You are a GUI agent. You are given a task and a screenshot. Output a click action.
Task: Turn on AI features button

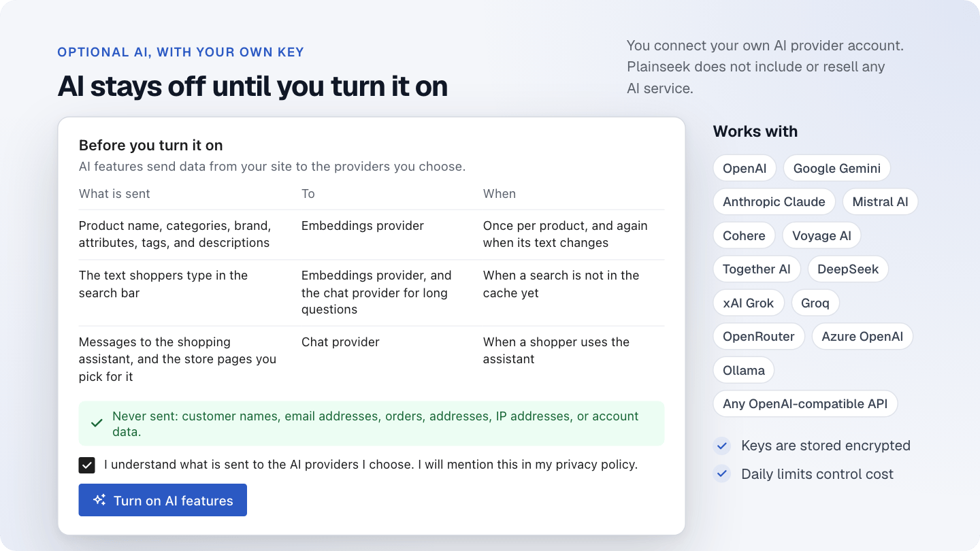click(163, 500)
